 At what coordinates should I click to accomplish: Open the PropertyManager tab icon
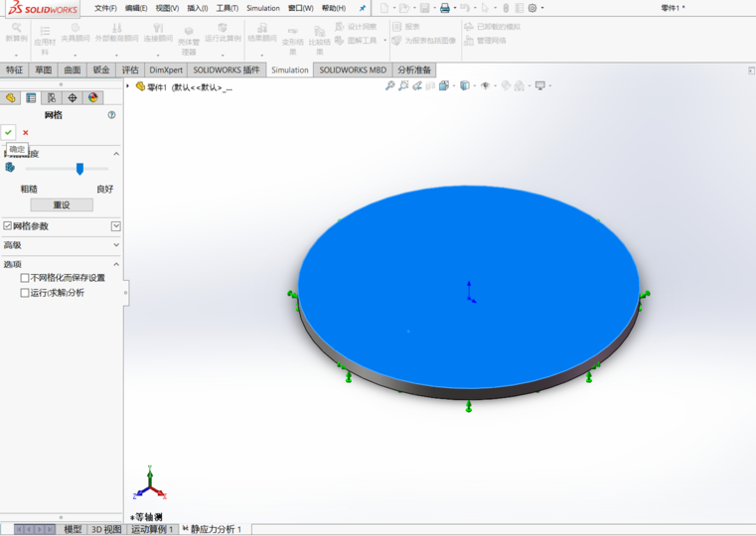(x=31, y=98)
